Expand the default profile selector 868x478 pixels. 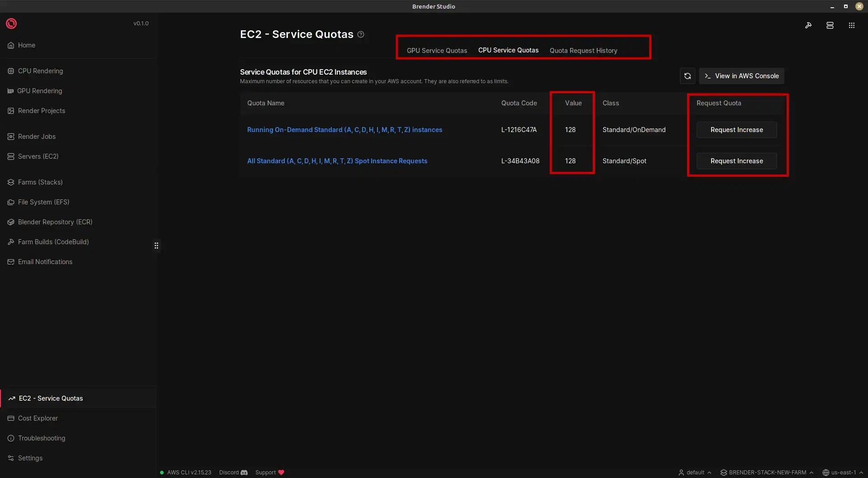695,473
